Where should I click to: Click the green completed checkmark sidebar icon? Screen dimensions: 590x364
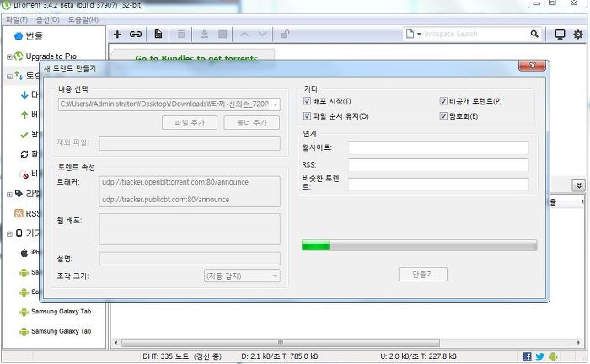(x=24, y=134)
